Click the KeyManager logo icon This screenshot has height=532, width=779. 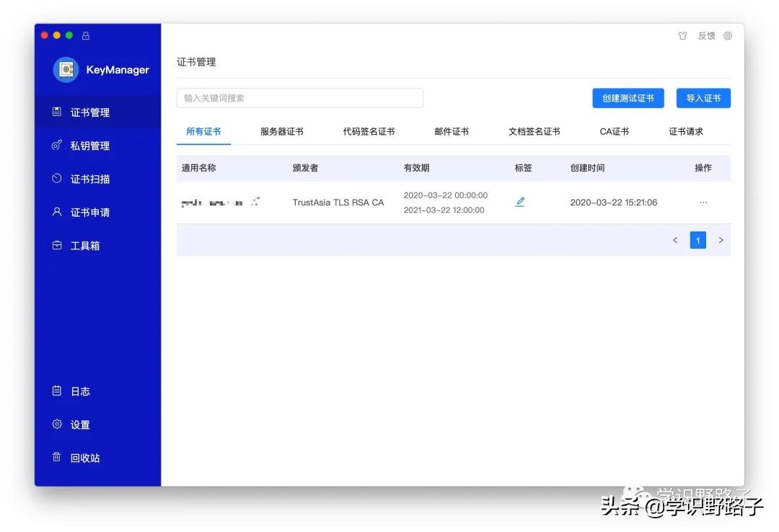pyautogui.click(x=66, y=69)
